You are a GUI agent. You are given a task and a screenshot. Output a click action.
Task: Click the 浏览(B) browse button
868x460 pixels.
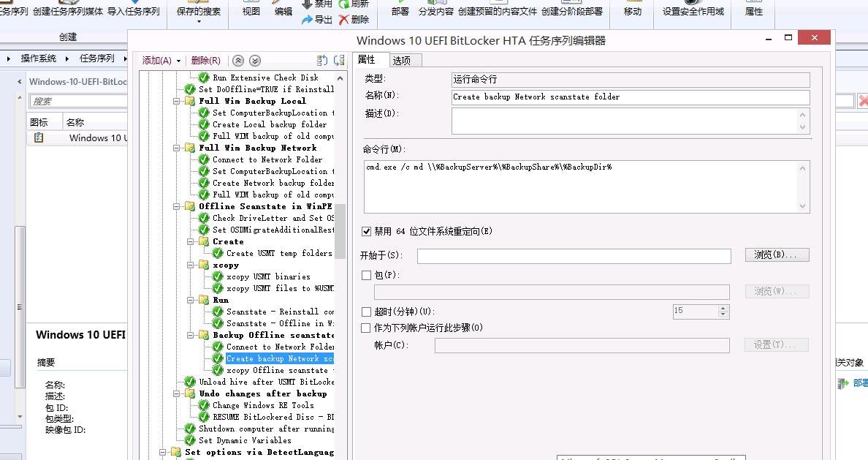tap(777, 255)
